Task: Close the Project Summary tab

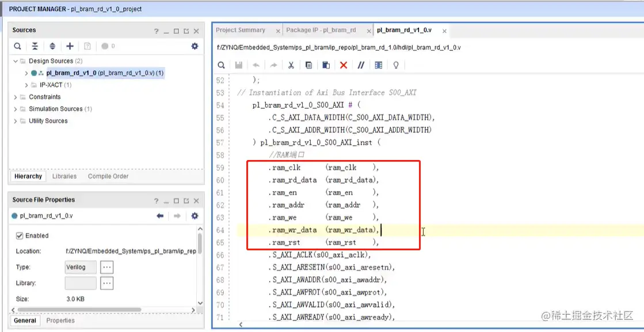Action: [x=278, y=31]
